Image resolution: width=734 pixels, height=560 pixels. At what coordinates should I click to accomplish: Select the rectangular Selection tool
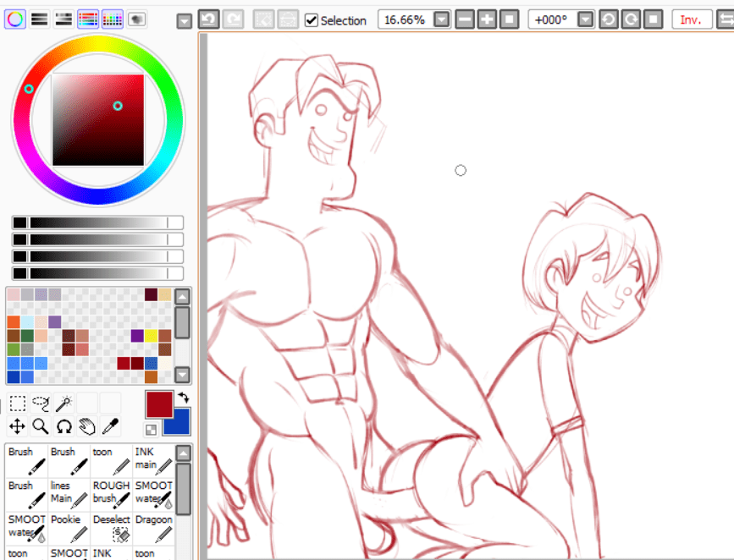17,404
